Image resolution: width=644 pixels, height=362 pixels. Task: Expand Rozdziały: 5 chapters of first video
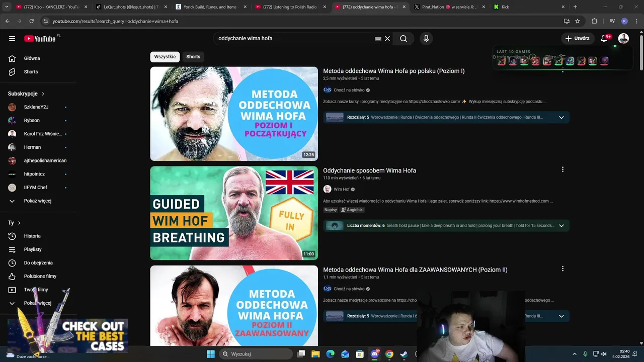[561, 117]
